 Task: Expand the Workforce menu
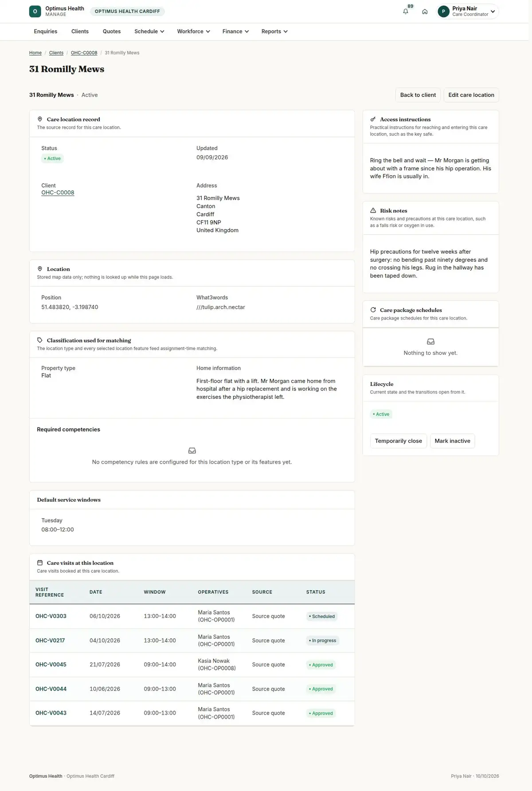pos(193,31)
